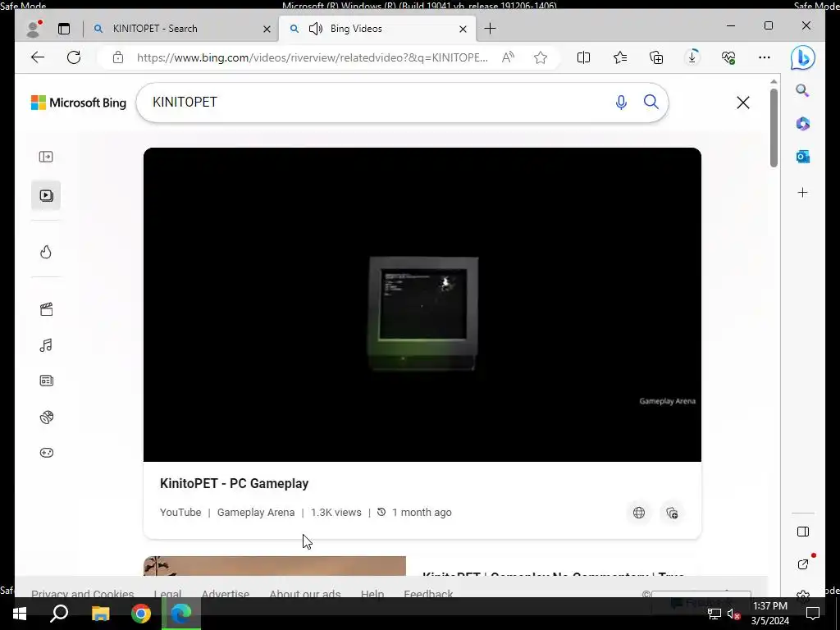840x630 pixels.
Task: Open the Edge profile icon
Action: tap(34, 29)
